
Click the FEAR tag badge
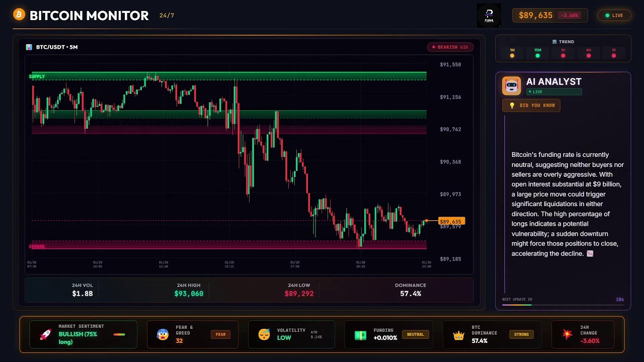[x=221, y=334]
